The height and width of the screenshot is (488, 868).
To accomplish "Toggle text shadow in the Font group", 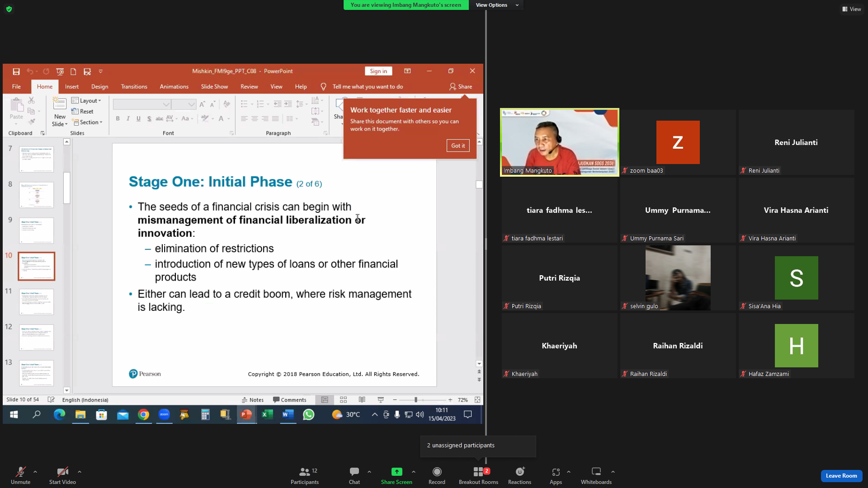I will point(149,119).
